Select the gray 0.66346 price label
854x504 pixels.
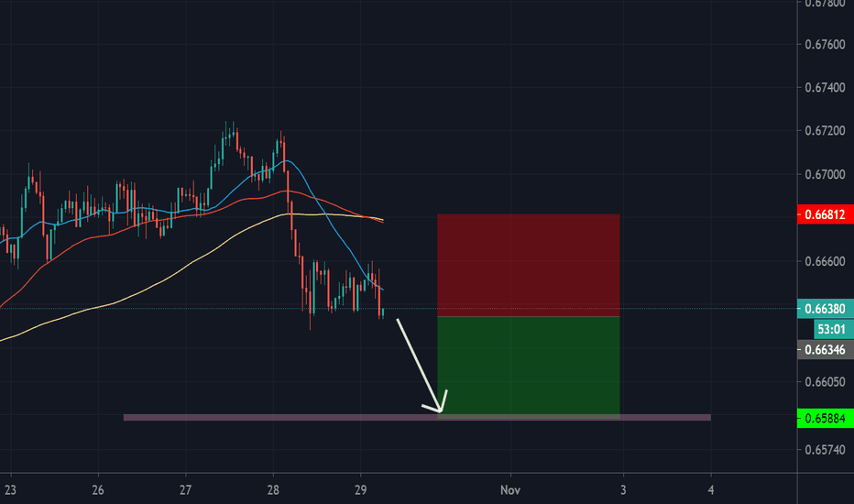tap(825, 349)
